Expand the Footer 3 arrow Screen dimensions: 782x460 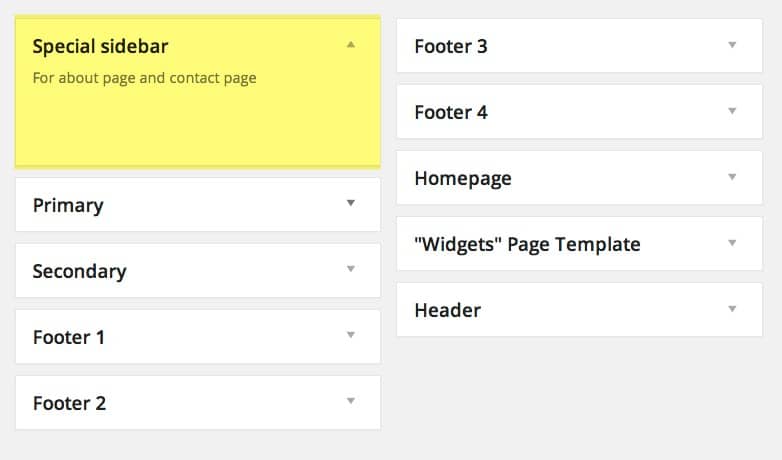732,45
